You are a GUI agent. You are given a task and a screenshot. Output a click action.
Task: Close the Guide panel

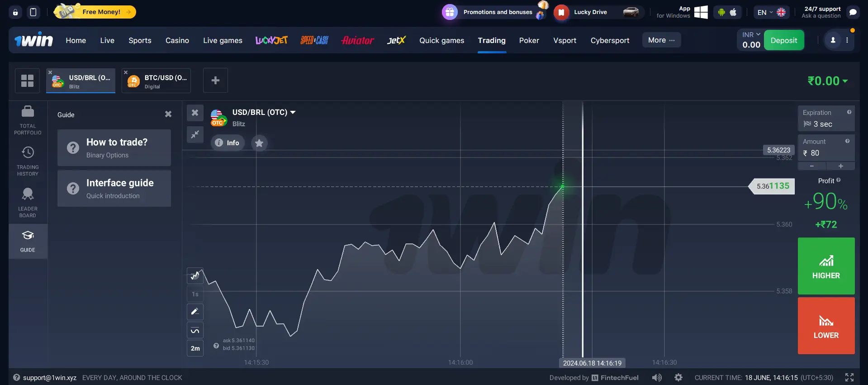(x=168, y=114)
